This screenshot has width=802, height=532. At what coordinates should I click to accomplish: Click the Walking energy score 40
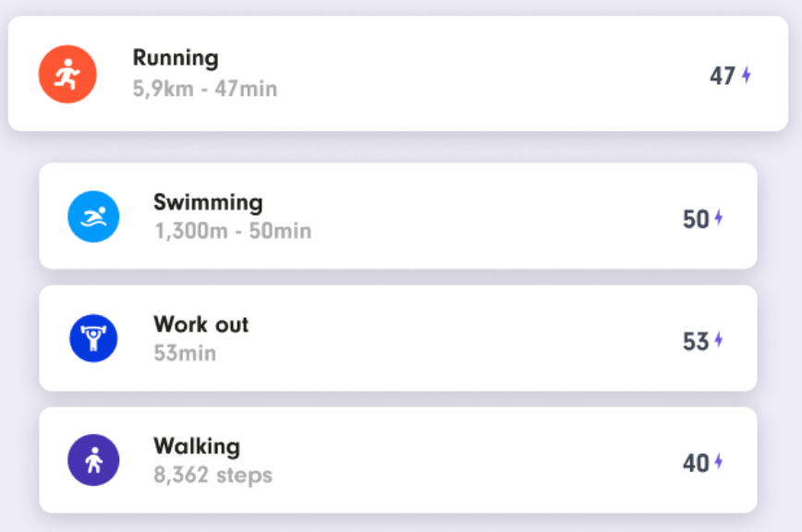coord(695,463)
